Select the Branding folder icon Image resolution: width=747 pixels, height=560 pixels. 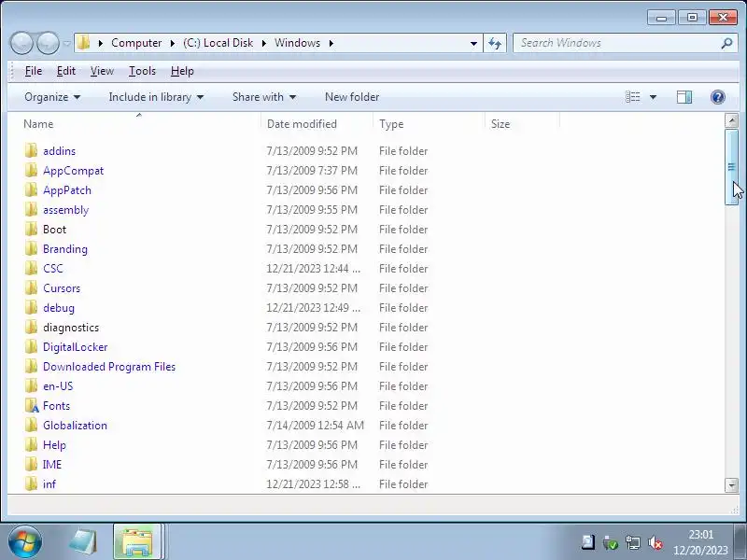coord(31,248)
